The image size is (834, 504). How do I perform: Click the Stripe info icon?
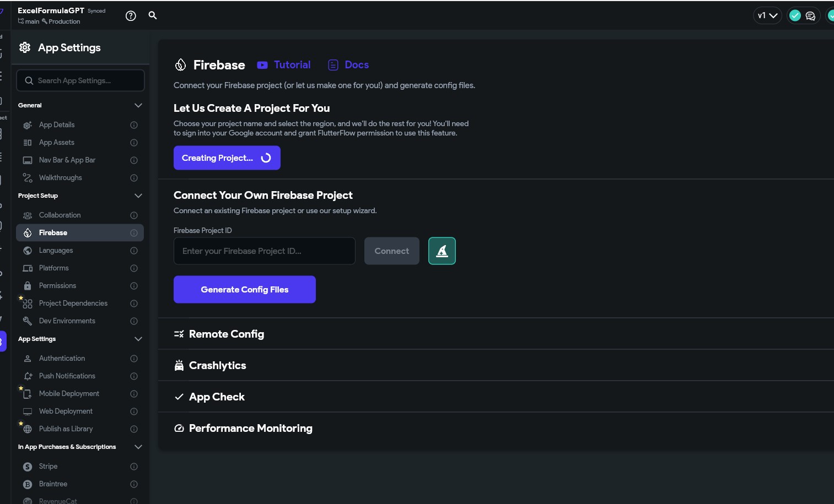134,467
